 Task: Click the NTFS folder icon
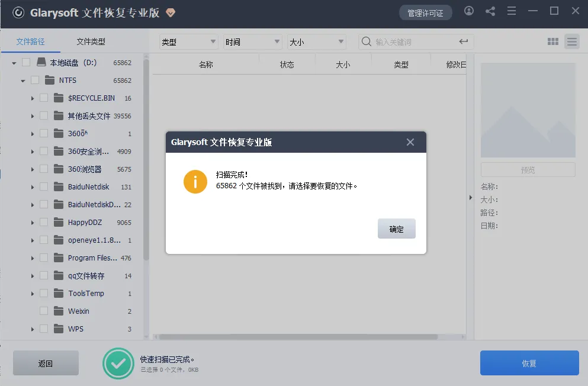point(50,80)
